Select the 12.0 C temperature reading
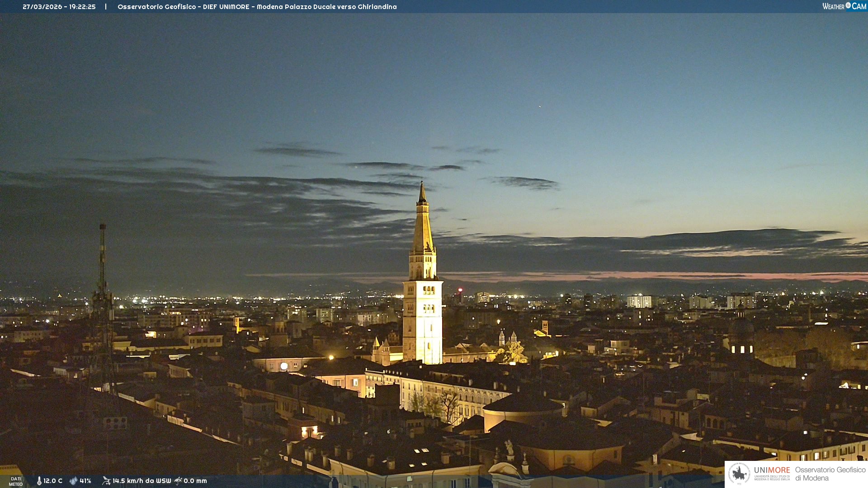 tap(53, 481)
